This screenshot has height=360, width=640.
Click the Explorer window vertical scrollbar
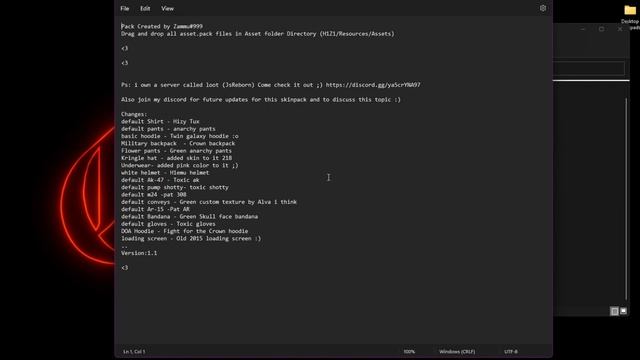[x=626, y=199]
